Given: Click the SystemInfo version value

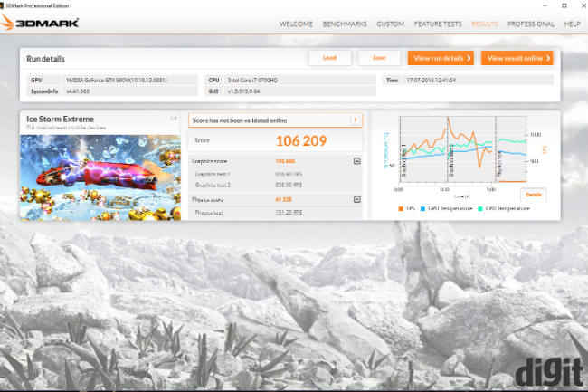Looking at the screenshot, I should [x=78, y=91].
